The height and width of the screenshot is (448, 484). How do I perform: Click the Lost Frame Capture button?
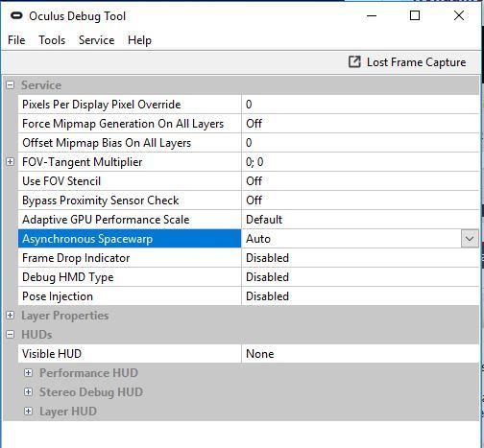(x=407, y=62)
